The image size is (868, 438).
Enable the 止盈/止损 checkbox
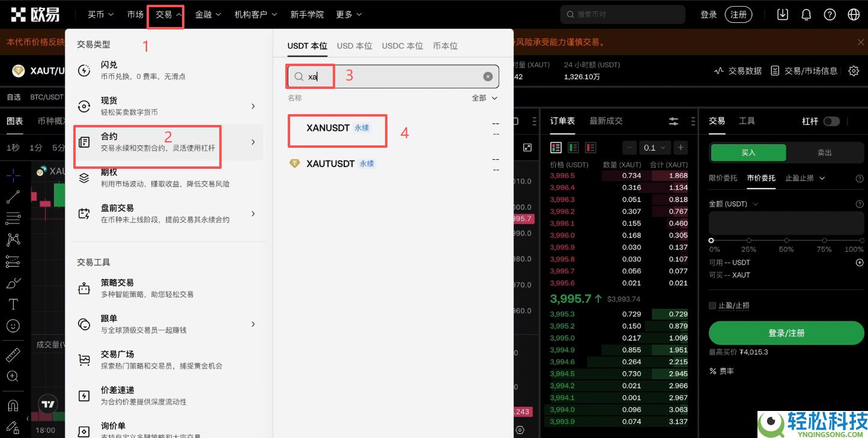click(x=714, y=306)
